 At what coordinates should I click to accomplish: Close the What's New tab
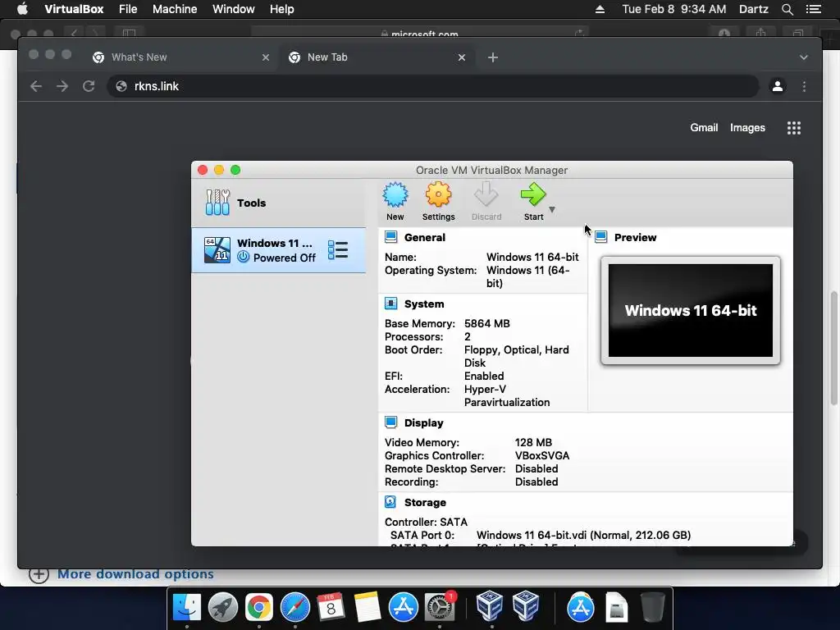click(265, 57)
